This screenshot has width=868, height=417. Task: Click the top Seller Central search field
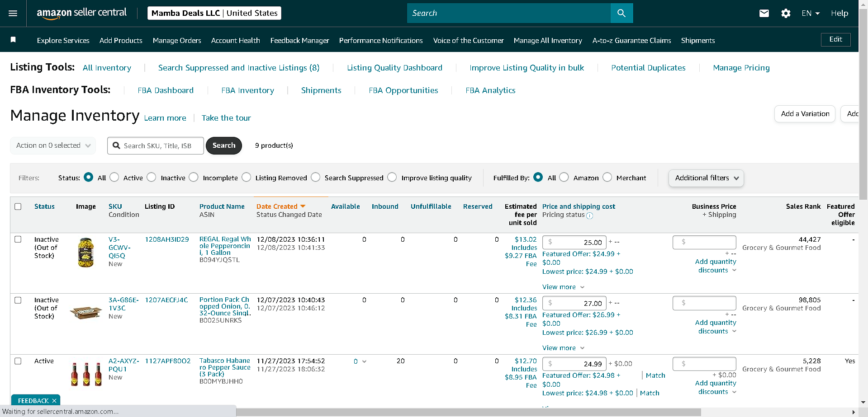pos(509,13)
